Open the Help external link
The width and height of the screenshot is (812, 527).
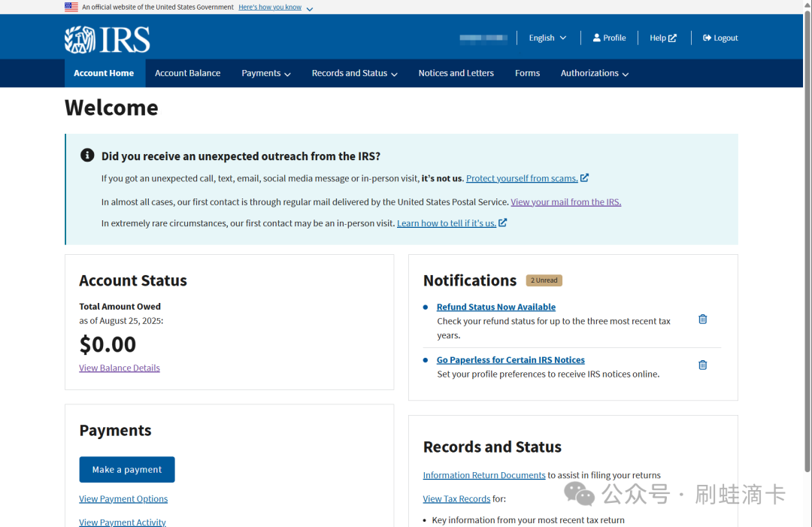[663, 38]
